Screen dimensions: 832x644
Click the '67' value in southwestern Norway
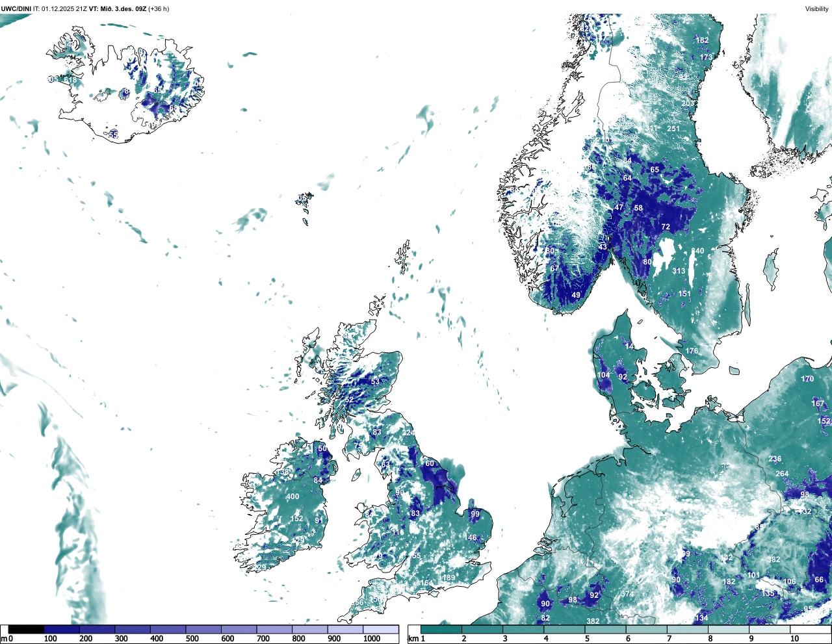(554, 268)
